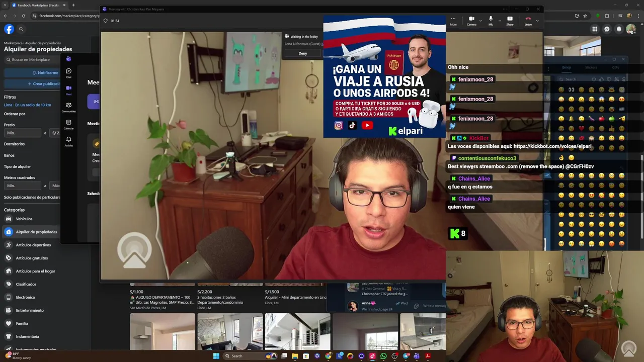The height and width of the screenshot is (362, 644).
Task: Open the Teams Chat sidebar icon
Action: tap(68, 73)
